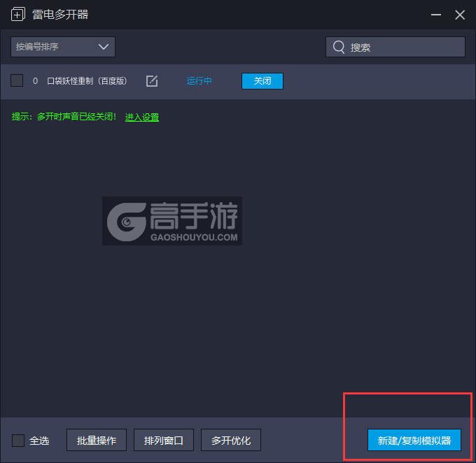Click the 提示 sound-off tip text

[x=64, y=117]
